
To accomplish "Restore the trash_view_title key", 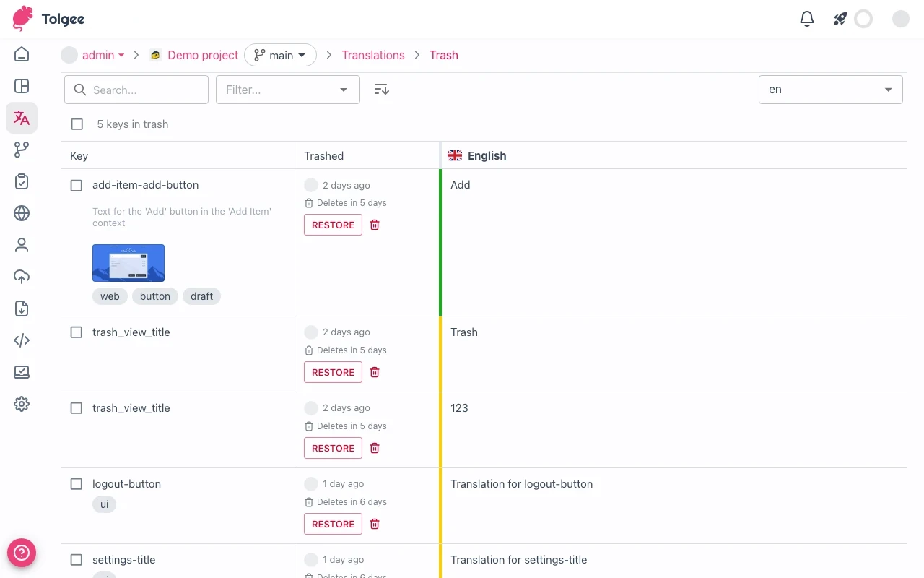I will 333,372.
